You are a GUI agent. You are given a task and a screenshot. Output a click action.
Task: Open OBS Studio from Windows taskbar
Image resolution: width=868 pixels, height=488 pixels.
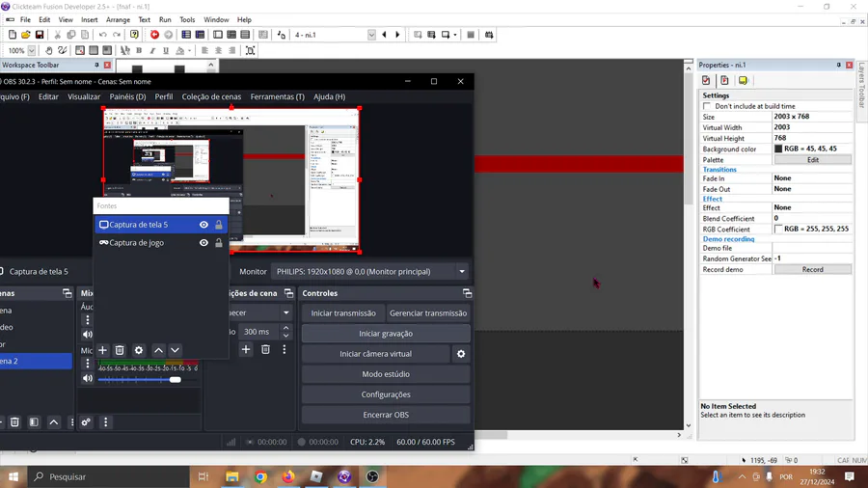pos(372,476)
